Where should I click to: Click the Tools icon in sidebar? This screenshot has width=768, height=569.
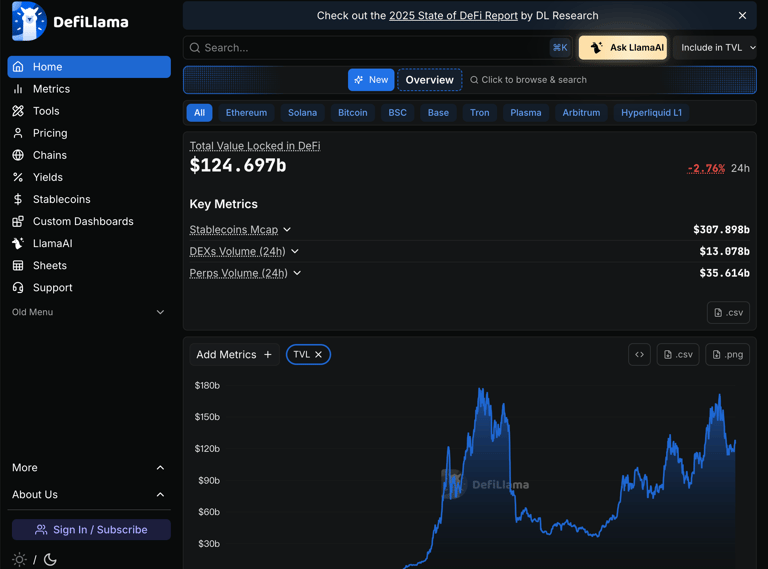[x=18, y=111]
